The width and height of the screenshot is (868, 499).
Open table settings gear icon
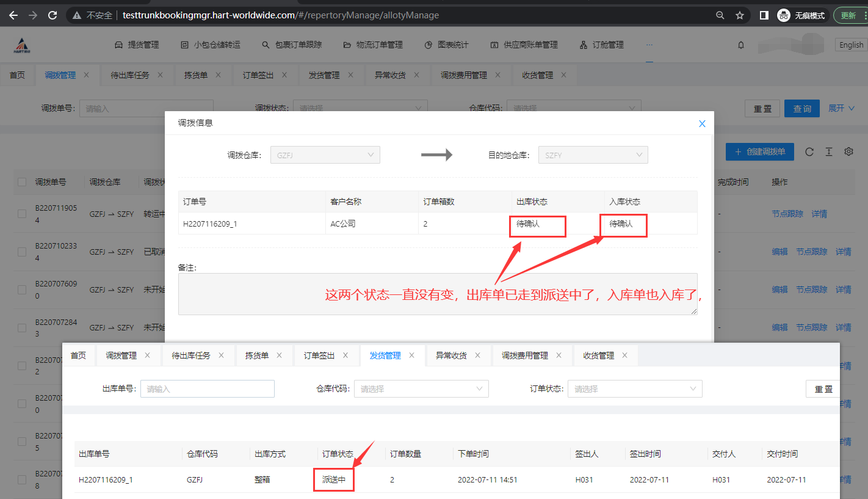[x=848, y=151]
